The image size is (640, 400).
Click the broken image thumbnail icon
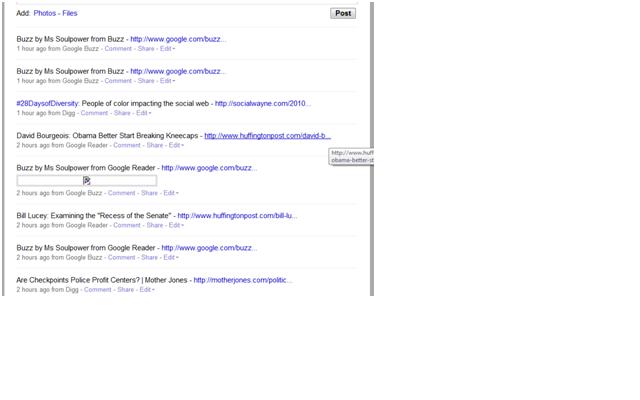pyautogui.click(x=87, y=181)
